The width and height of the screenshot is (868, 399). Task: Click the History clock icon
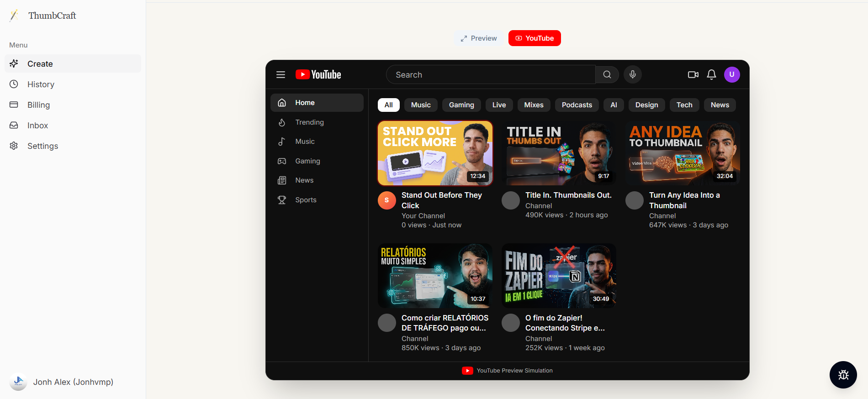(14, 84)
